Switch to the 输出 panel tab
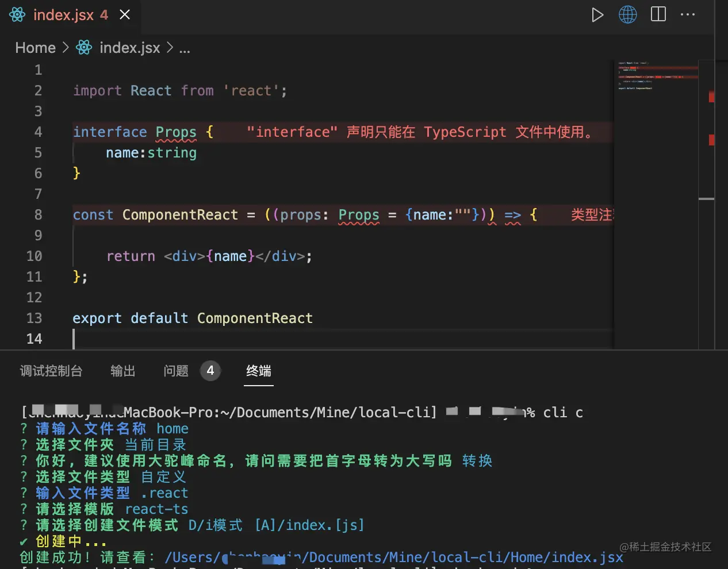 click(x=122, y=371)
